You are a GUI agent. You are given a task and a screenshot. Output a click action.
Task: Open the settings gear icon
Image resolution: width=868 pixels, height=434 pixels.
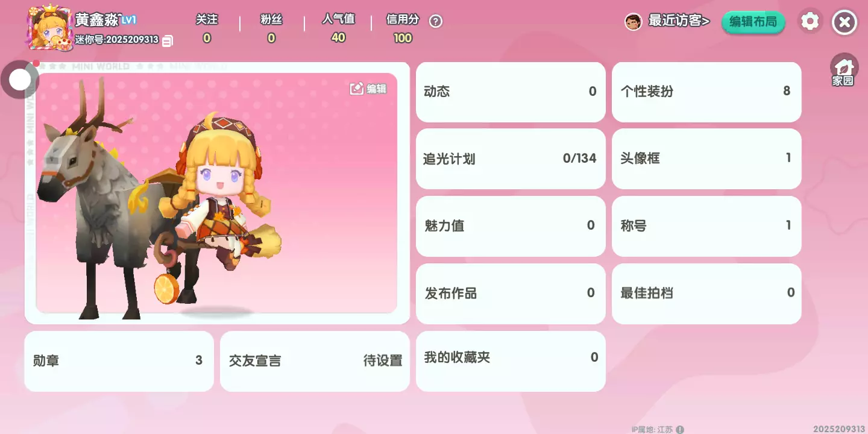(810, 22)
